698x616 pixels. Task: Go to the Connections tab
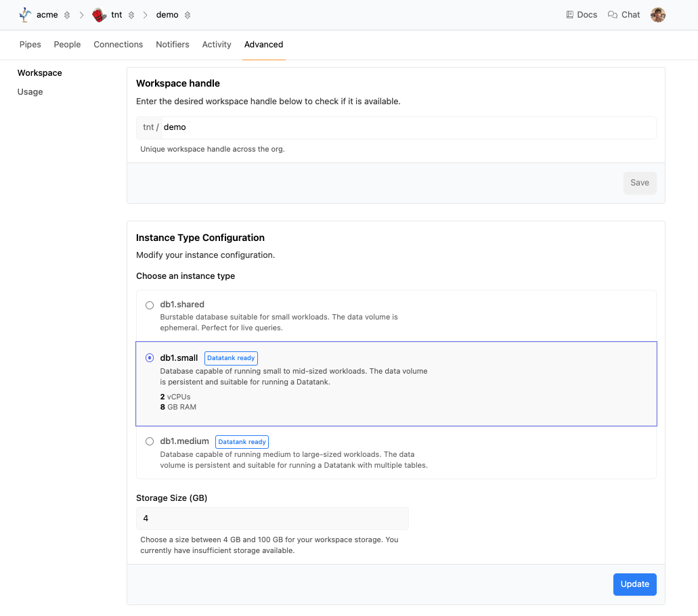tap(118, 45)
